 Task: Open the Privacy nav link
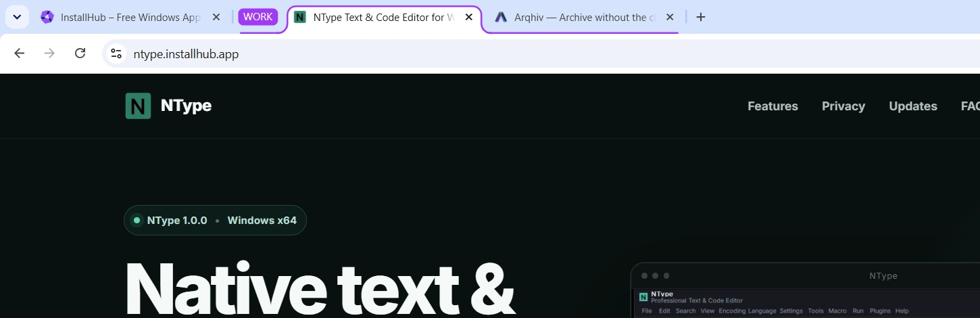(843, 106)
